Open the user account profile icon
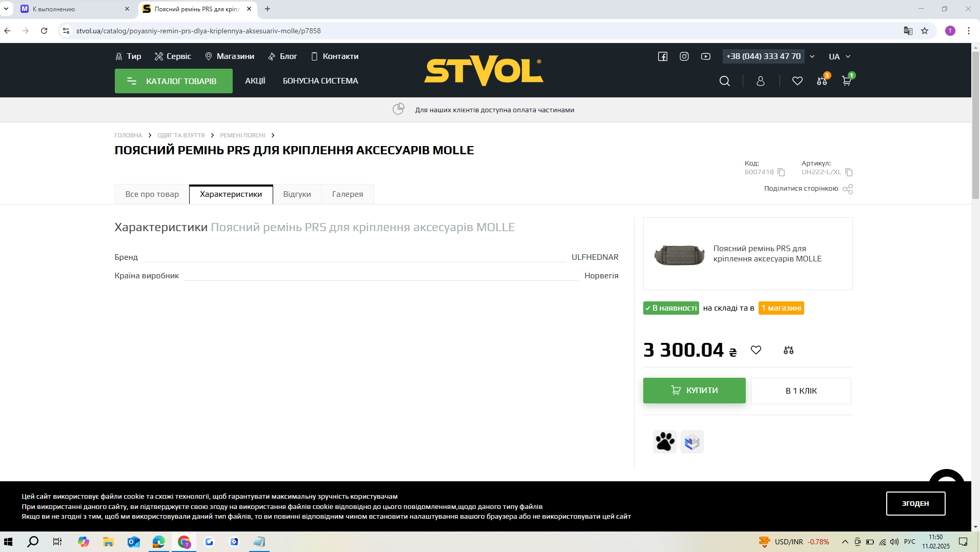The width and height of the screenshot is (980, 552). [761, 81]
